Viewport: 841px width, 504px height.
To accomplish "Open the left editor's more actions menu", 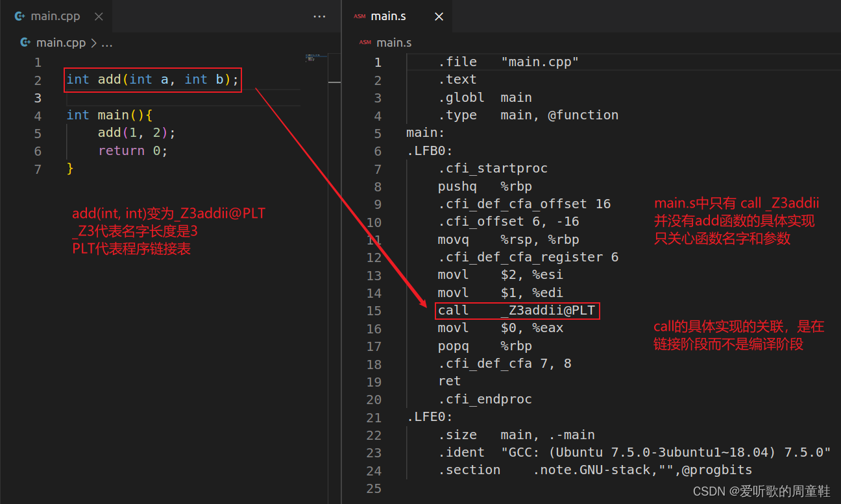I will pos(319,16).
